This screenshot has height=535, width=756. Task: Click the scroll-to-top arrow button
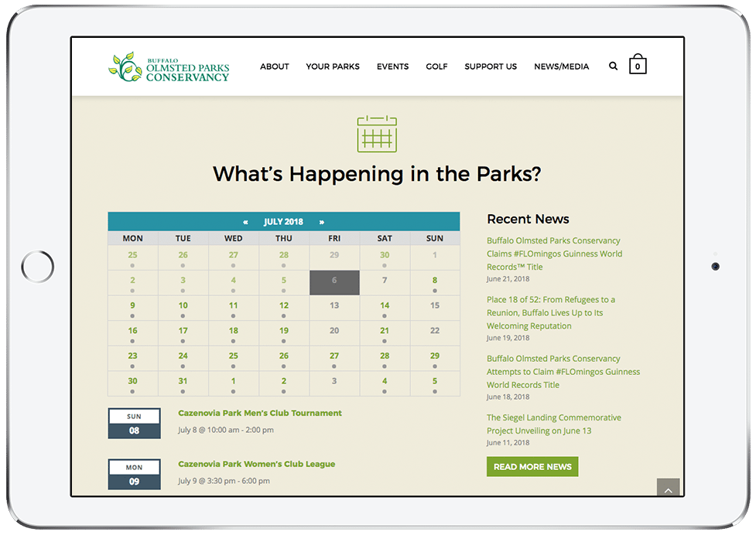click(x=668, y=487)
